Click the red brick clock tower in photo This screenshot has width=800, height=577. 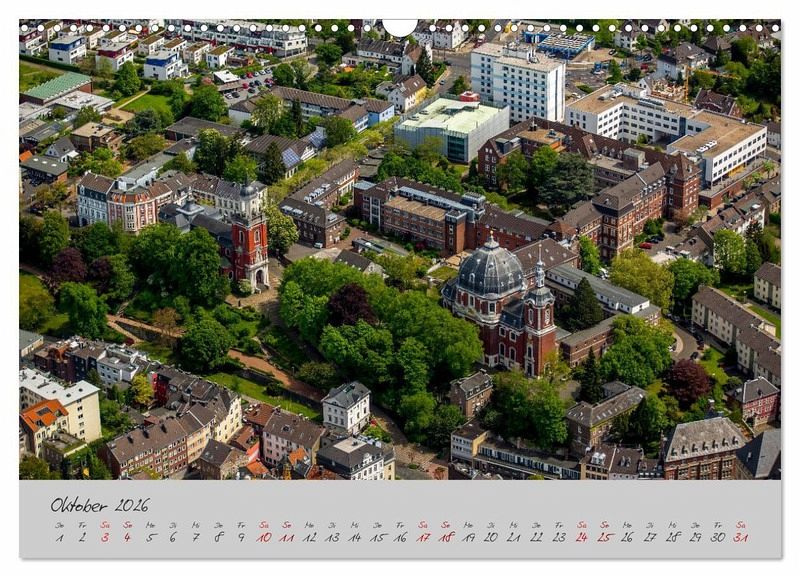click(x=250, y=238)
